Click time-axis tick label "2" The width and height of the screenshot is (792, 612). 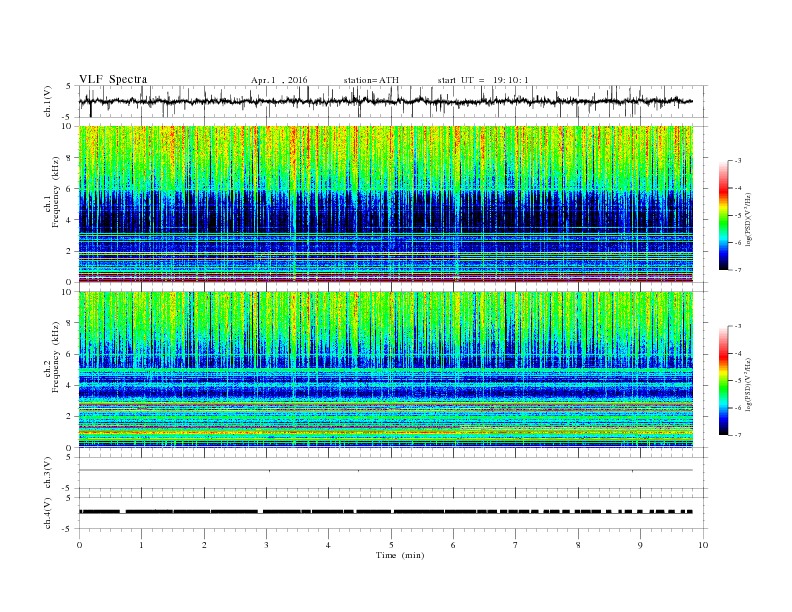[204, 545]
